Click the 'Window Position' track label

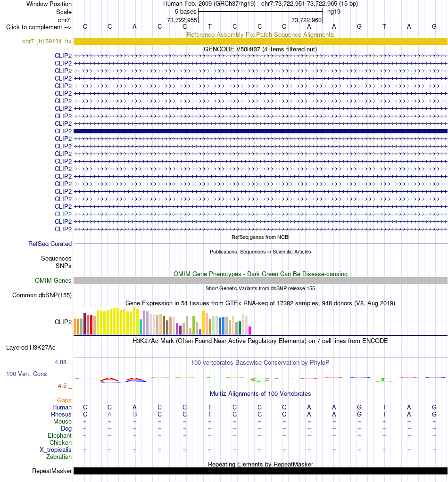49,4
